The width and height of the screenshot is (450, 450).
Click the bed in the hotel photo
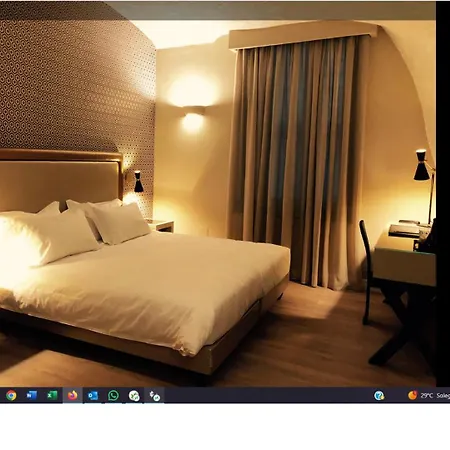tap(143, 287)
